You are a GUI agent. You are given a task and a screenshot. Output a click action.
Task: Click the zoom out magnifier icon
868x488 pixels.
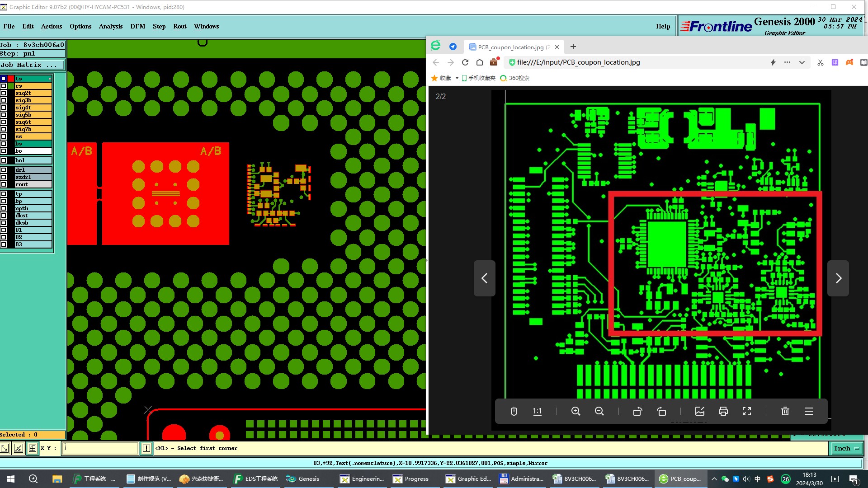pos(599,411)
